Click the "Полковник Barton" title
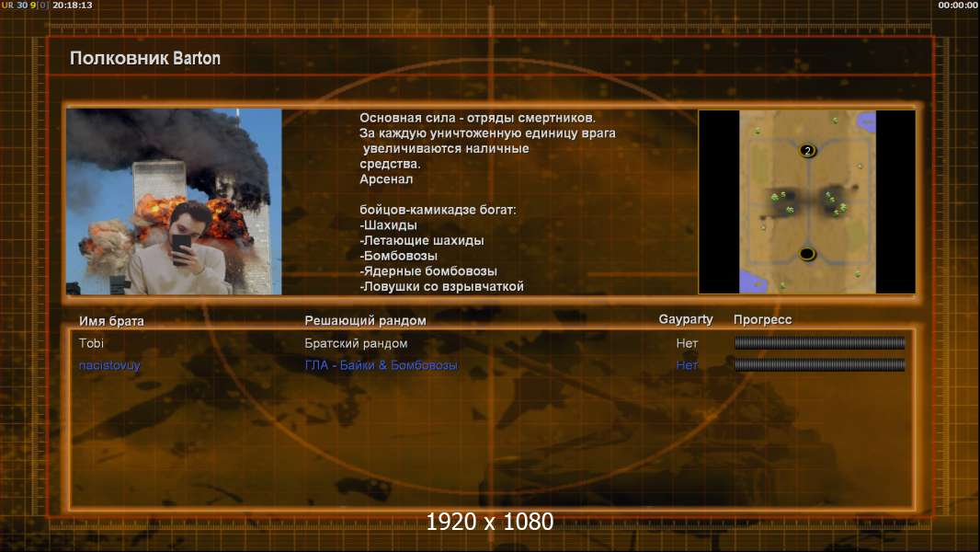 coord(145,58)
